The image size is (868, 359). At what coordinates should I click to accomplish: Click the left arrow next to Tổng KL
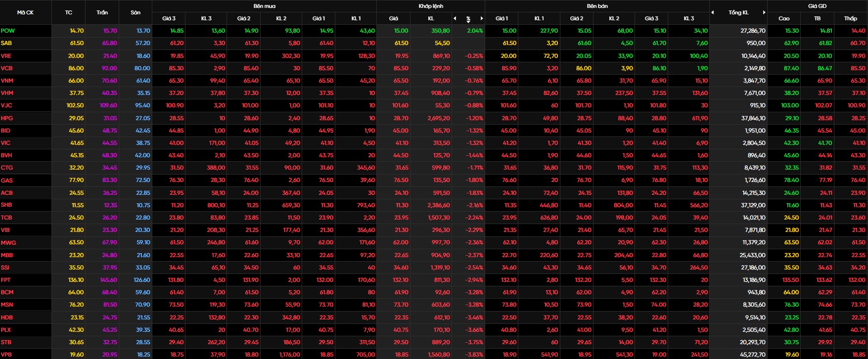click(x=713, y=12)
